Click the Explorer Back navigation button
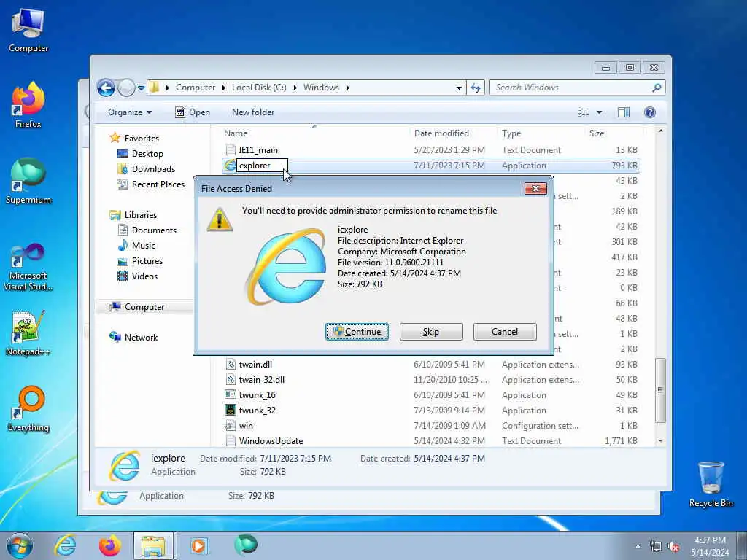 (106, 87)
